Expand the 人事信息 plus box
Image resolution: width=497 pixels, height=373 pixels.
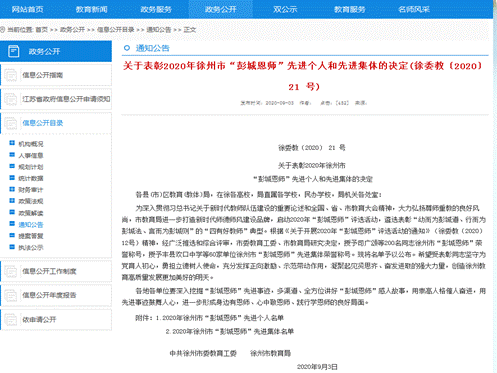click(x=12, y=155)
